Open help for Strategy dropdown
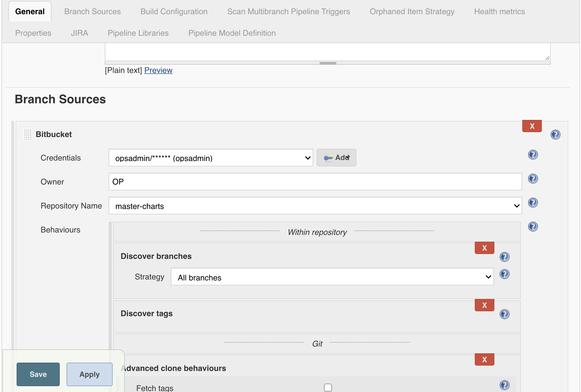Viewport: 581px width, 392px height. click(504, 274)
